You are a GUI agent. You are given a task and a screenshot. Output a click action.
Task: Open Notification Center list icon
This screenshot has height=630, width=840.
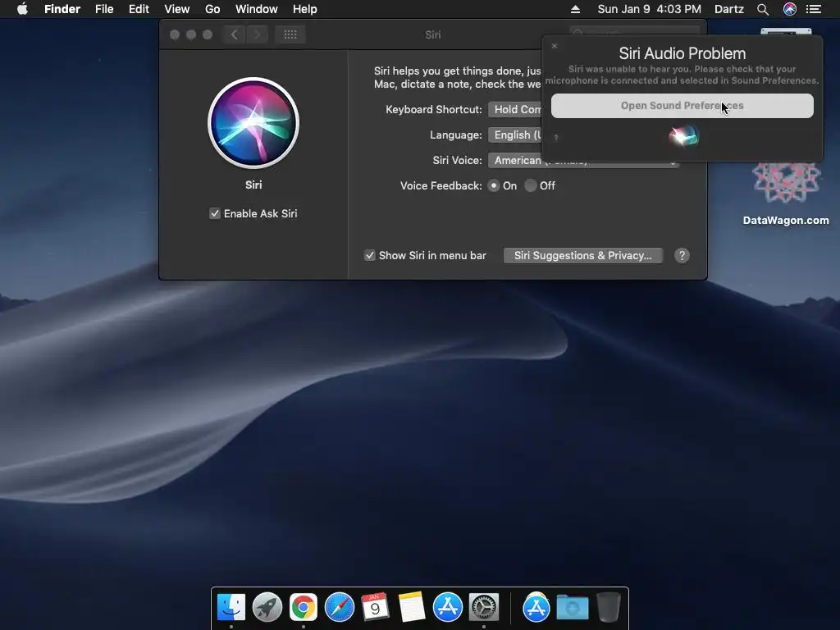click(x=814, y=9)
